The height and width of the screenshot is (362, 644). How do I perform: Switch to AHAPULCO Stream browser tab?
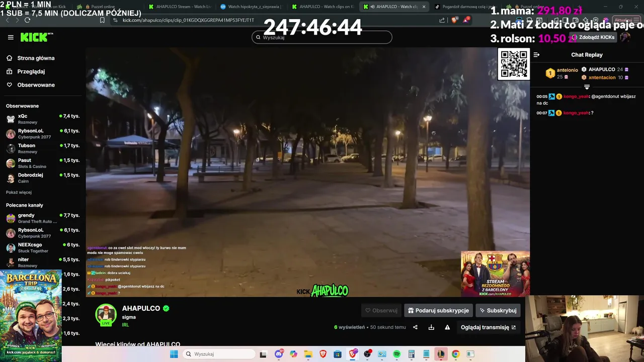[181, 7]
